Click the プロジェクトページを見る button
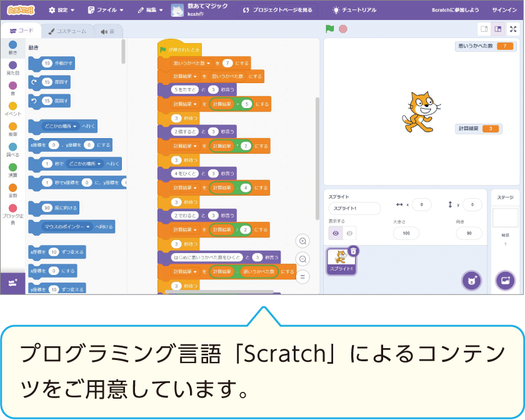This screenshot has height=420, width=525. point(277,10)
